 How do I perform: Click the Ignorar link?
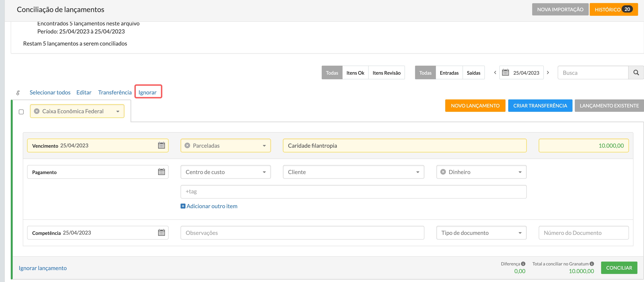tap(148, 92)
